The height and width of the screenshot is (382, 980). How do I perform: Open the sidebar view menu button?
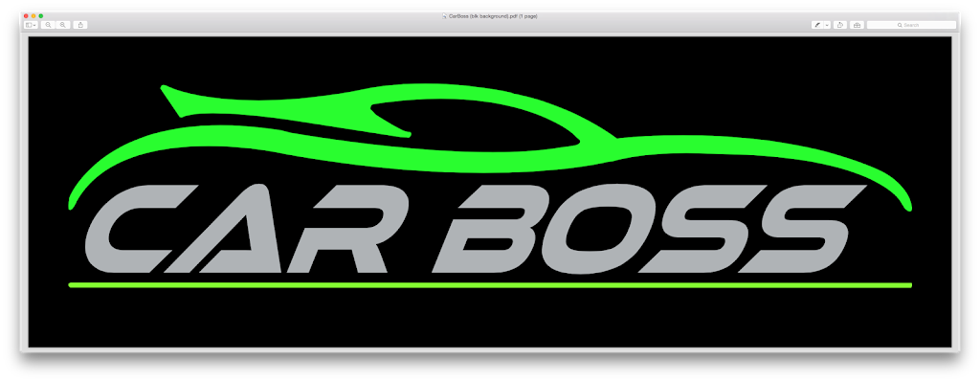[x=32, y=25]
